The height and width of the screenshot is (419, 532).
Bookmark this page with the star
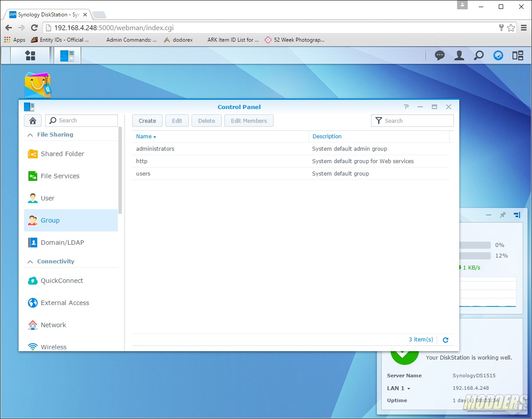511,27
